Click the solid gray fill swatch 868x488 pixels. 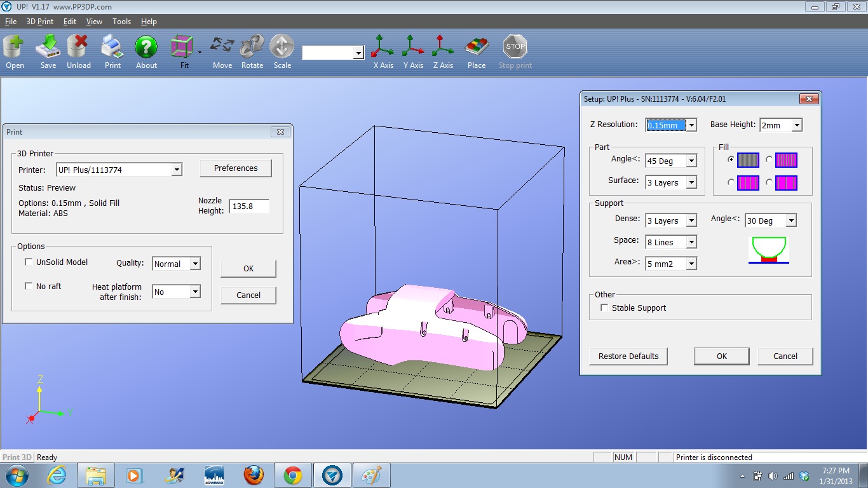(748, 159)
